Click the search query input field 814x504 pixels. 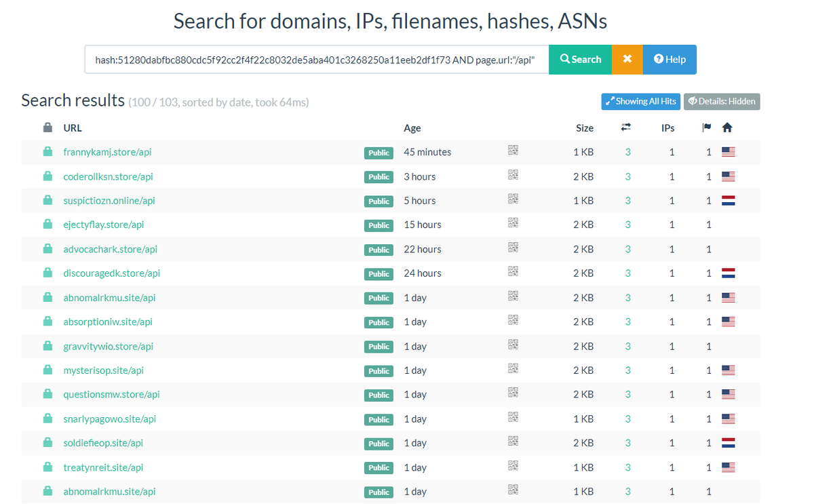[317, 60]
